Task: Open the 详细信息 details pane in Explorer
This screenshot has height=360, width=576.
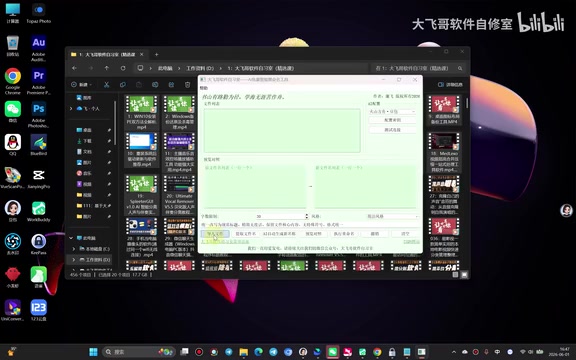Action: point(450,84)
